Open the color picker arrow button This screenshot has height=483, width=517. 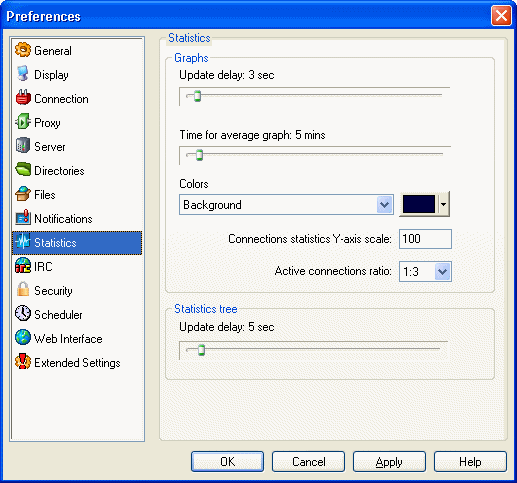pos(443,204)
